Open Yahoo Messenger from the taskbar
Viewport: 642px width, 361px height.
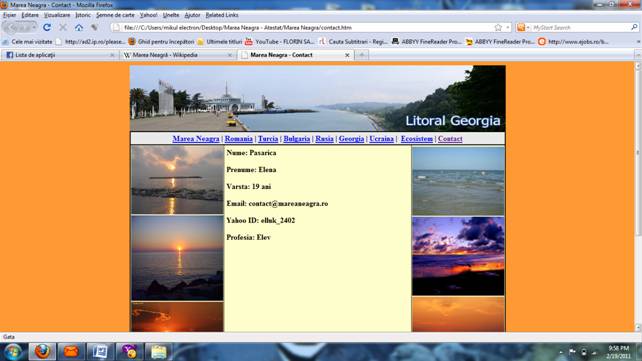[x=129, y=352]
